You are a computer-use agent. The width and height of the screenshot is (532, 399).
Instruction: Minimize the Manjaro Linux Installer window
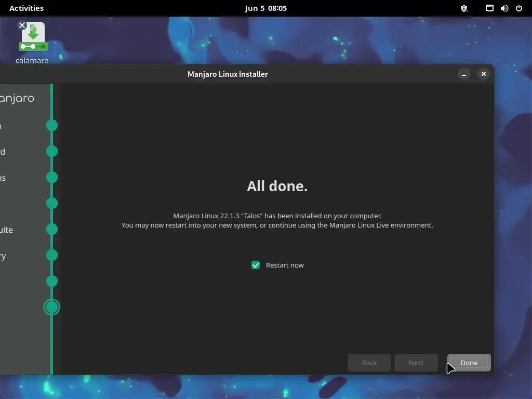464,74
